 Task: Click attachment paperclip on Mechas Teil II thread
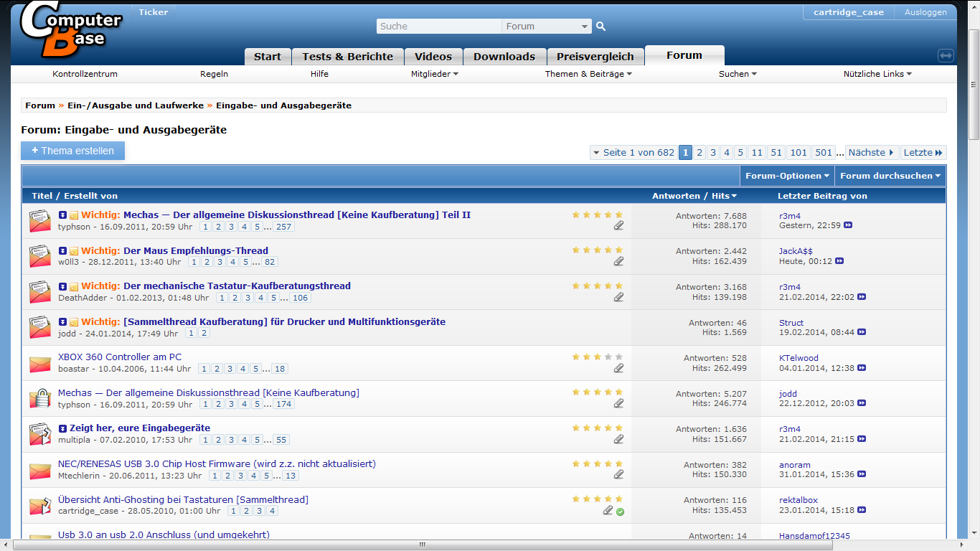click(x=618, y=225)
